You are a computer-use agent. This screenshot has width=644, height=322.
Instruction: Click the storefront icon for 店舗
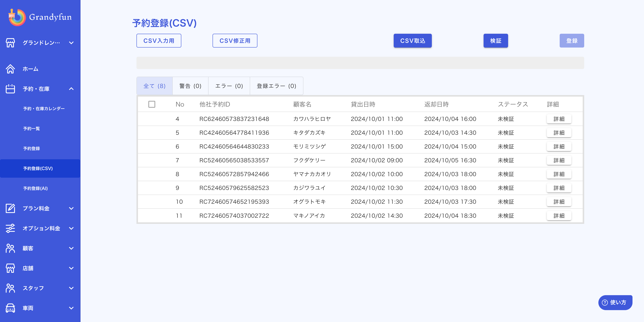10,268
